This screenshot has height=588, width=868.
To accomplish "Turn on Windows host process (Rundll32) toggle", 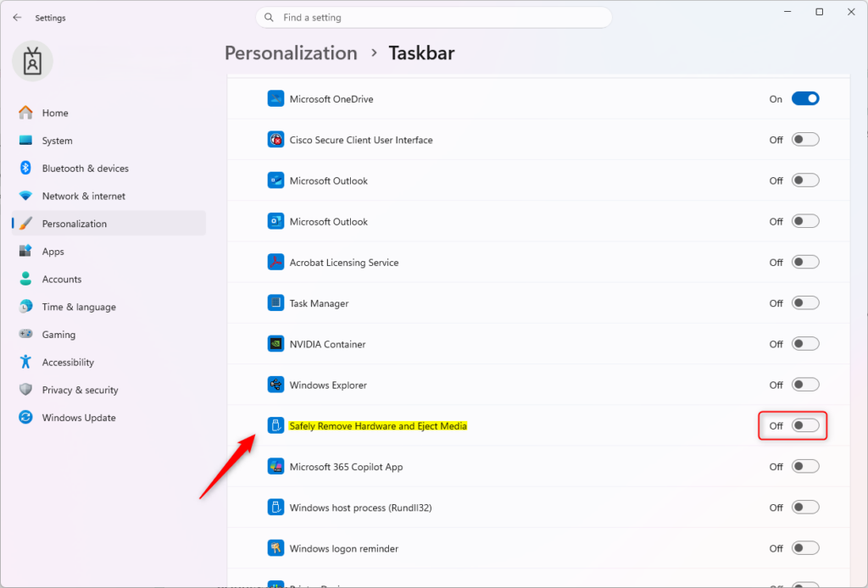I will (805, 508).
